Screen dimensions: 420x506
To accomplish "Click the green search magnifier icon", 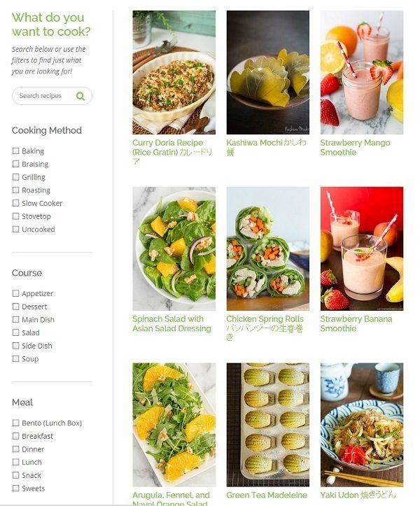I will pyautogui.click(x=80, y=96).
